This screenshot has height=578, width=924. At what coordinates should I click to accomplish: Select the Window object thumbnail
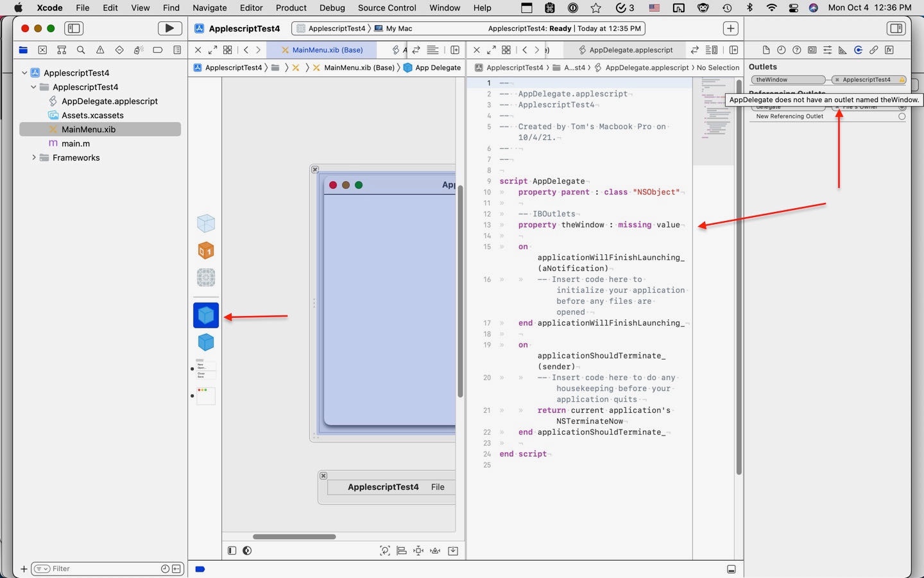205,396
